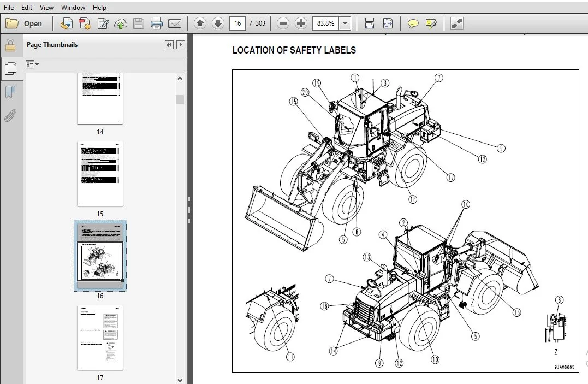The height and width of the screenshot is (384, 588).
Task: Open the thumbnails options dropdown menu
Action: [32, 64]
